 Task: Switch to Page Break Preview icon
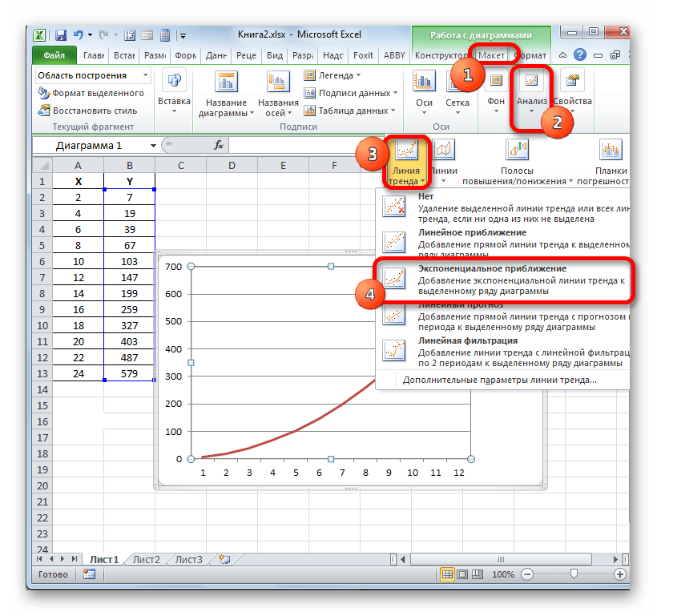click(478, 574)
